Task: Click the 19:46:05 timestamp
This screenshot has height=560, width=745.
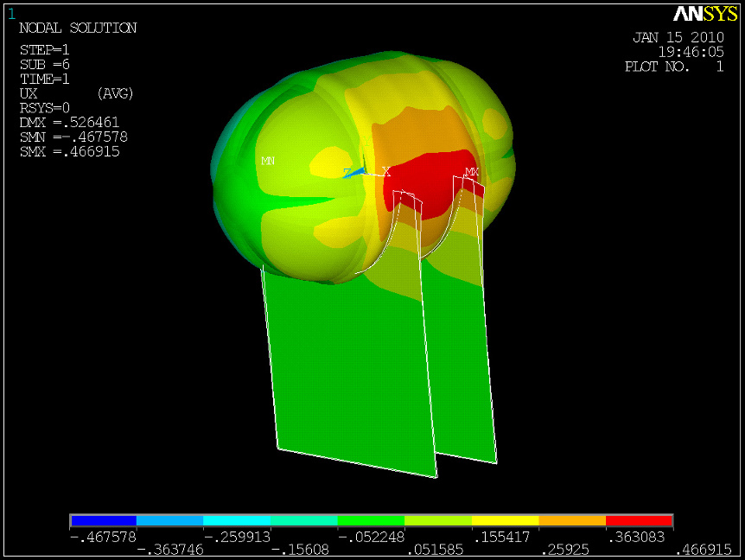Action: 691,52
